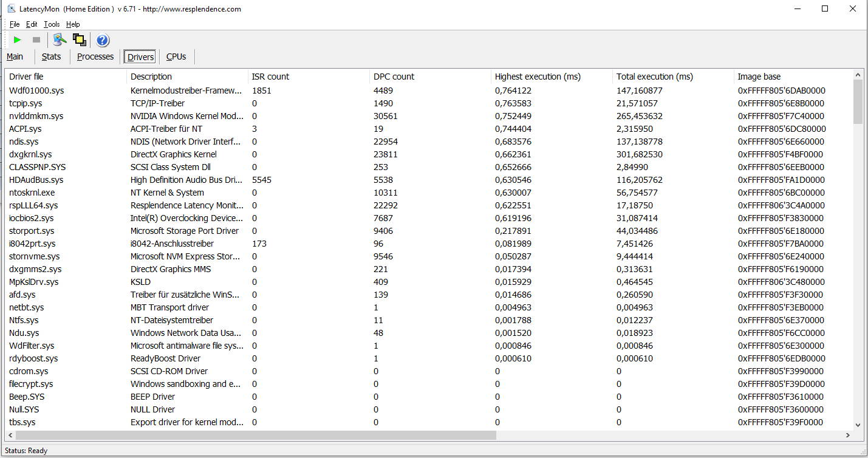Select the tbs.sys driver row
Screen dimensions: 868x458
429,422
